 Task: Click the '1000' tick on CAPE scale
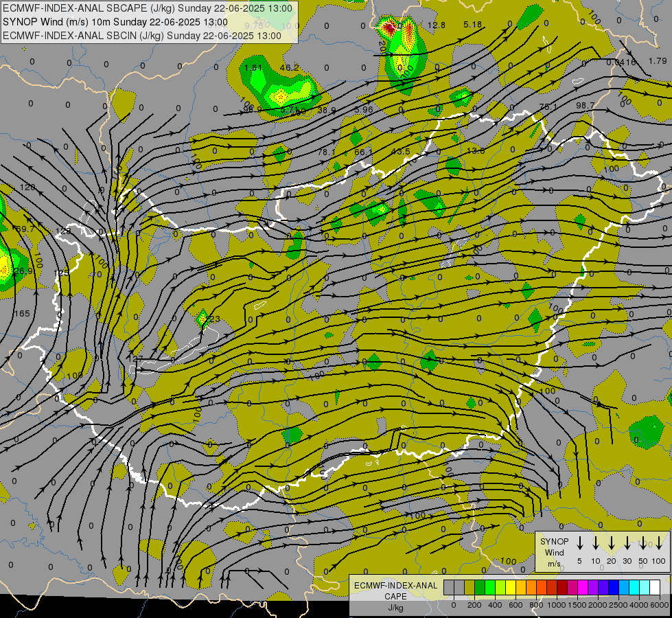[556, 605]
